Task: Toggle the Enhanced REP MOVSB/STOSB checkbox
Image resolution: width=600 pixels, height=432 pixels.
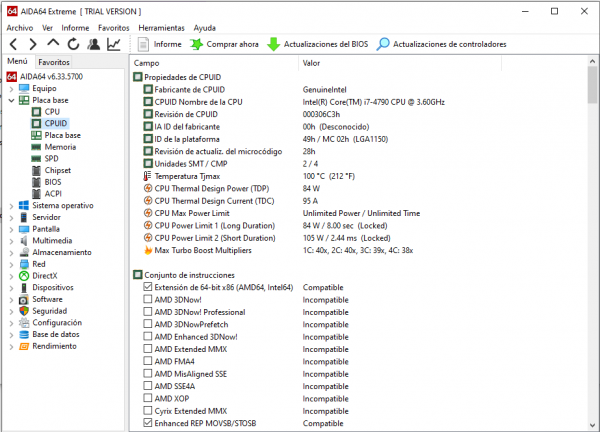Action: point(148,423)
